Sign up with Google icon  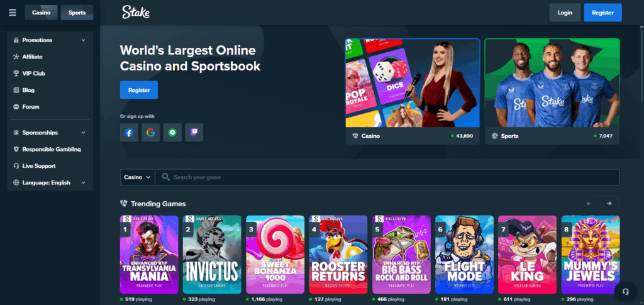coord(151,133)
